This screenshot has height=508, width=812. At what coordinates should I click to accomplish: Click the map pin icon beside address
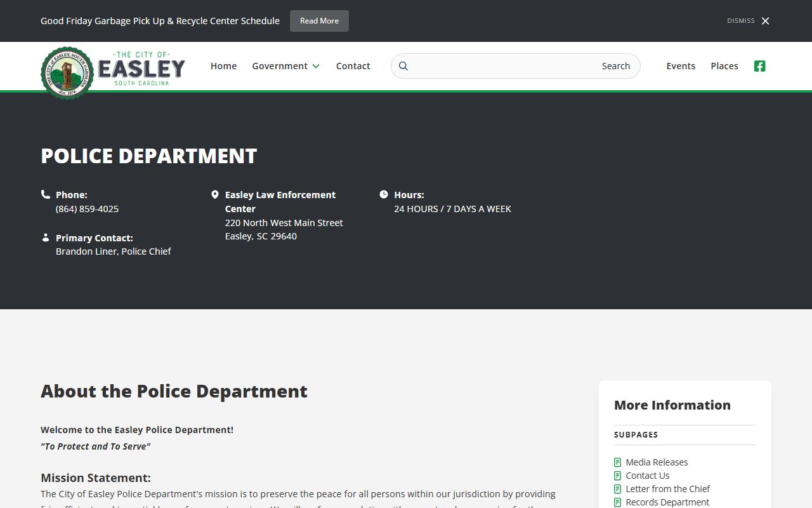(215, 194)
